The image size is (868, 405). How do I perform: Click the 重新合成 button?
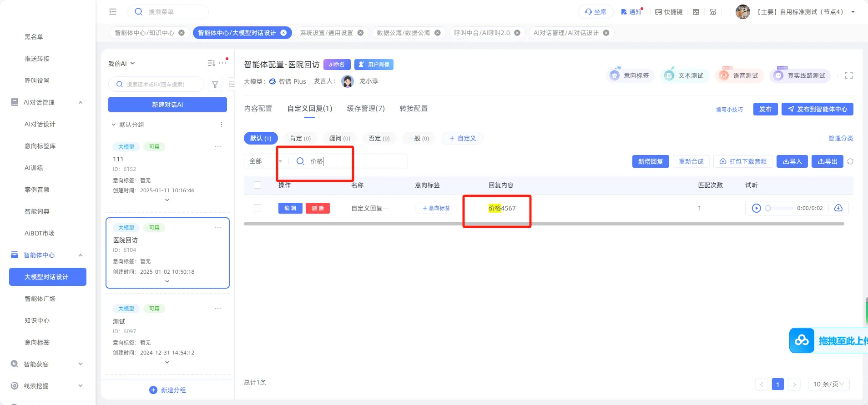[691, 161]
